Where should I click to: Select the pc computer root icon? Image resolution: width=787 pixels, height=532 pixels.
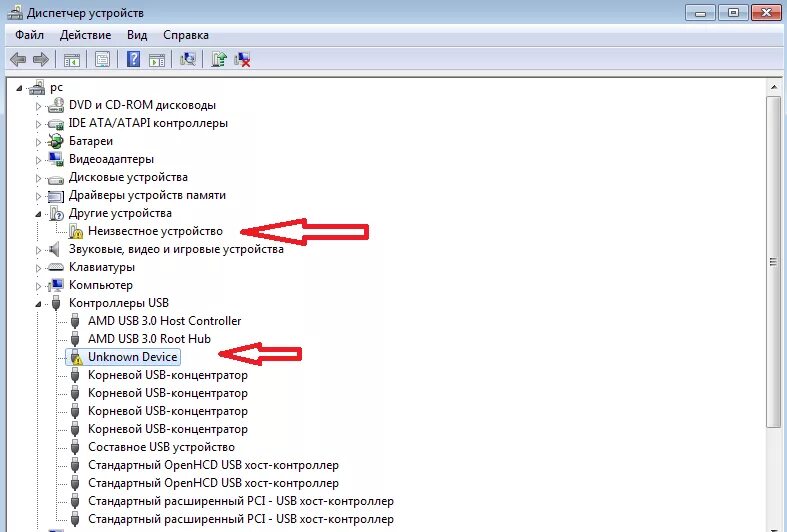point(37,87)
